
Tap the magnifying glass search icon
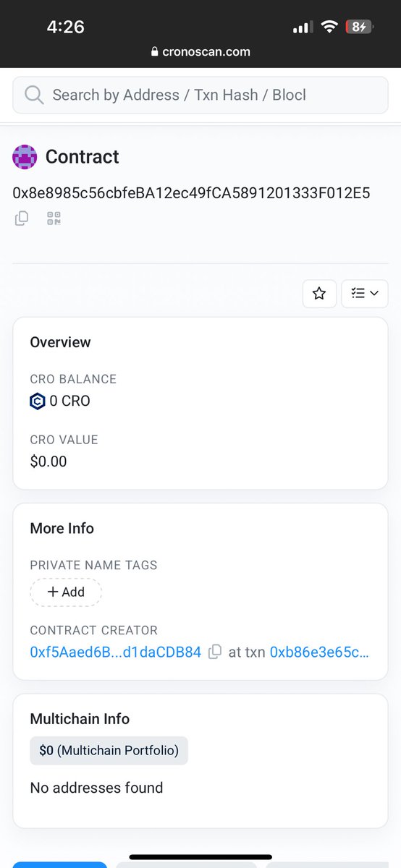tap(33, 95)
